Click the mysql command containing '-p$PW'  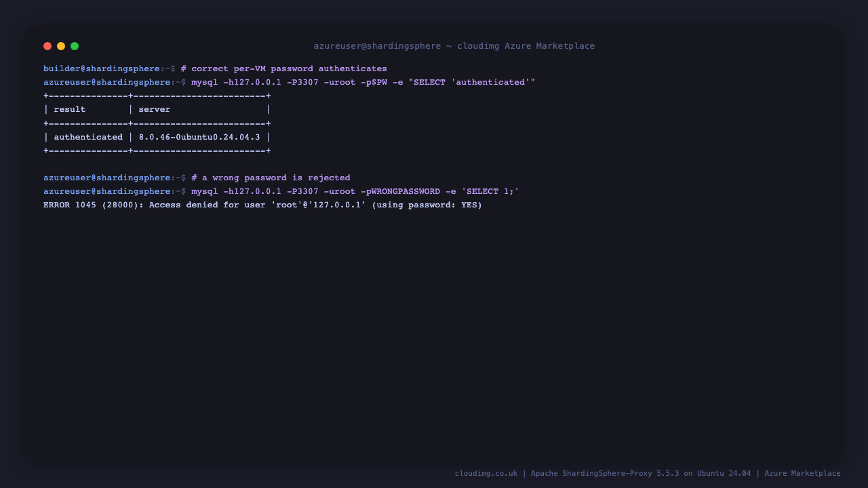point(363,82)
